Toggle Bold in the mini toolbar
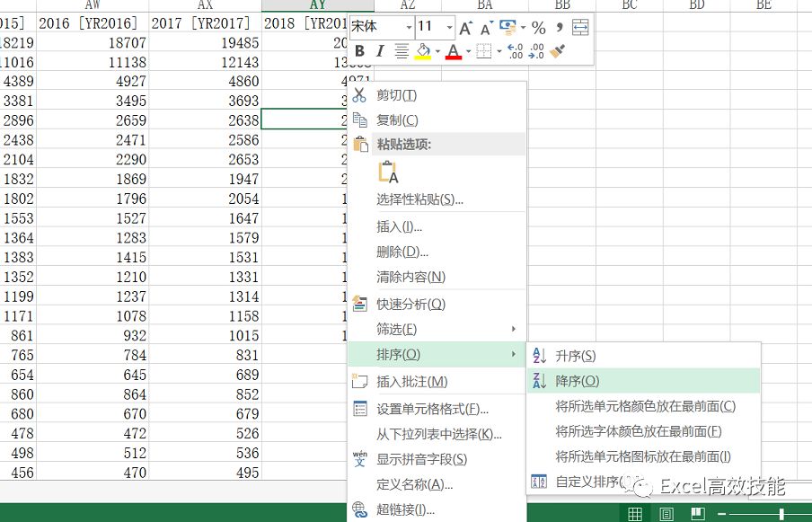The height and width of the screenshot is (522, 812). 360,50
